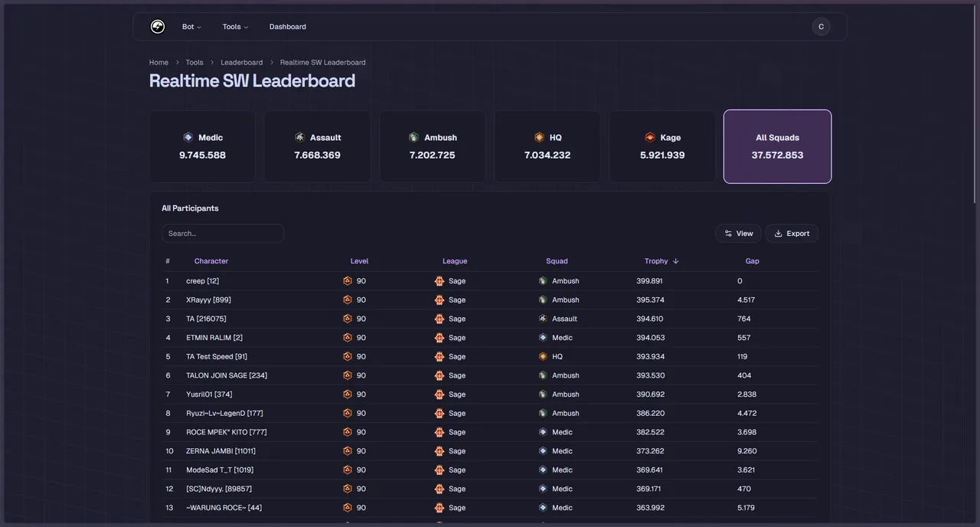This screenshot has height=527, width=980.
Task: Select the Ambush squad card
Action: pyautogui.click(x=433, y=146)
